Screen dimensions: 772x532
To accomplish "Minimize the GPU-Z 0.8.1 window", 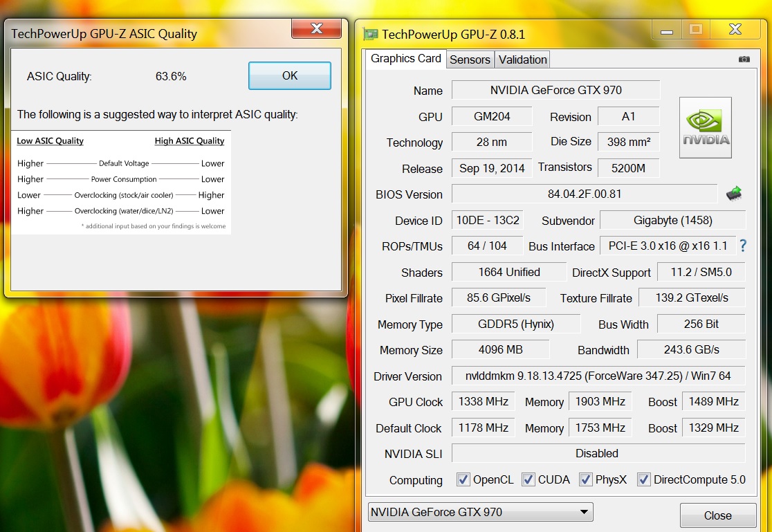I will [667, 30].
